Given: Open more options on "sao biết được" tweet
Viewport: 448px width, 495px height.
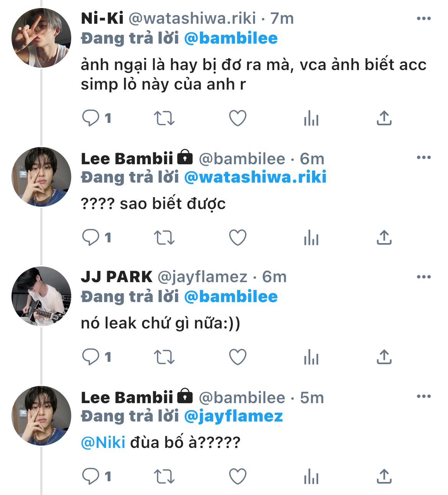Looking at the screenshot, I should (x=423, y=158).
